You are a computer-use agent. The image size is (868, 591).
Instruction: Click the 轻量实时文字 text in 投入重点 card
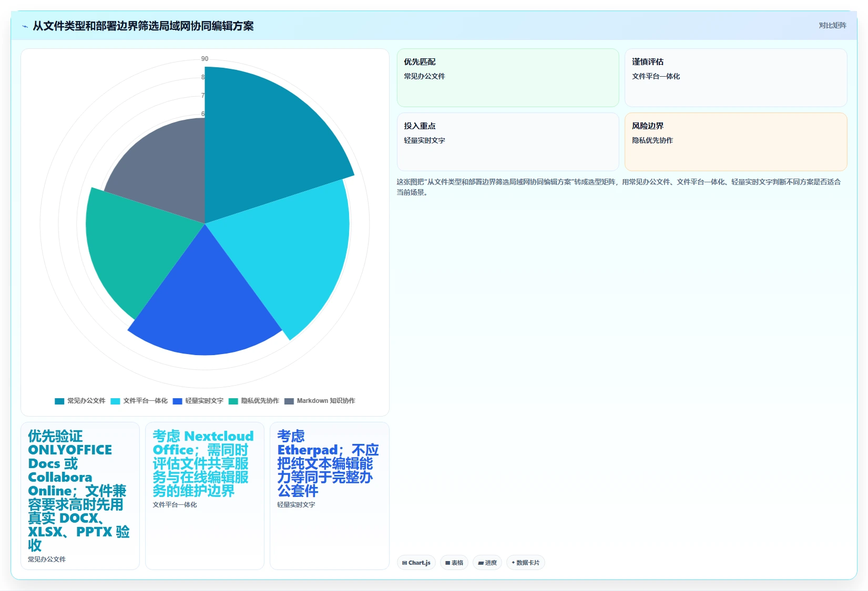point(424,140)
